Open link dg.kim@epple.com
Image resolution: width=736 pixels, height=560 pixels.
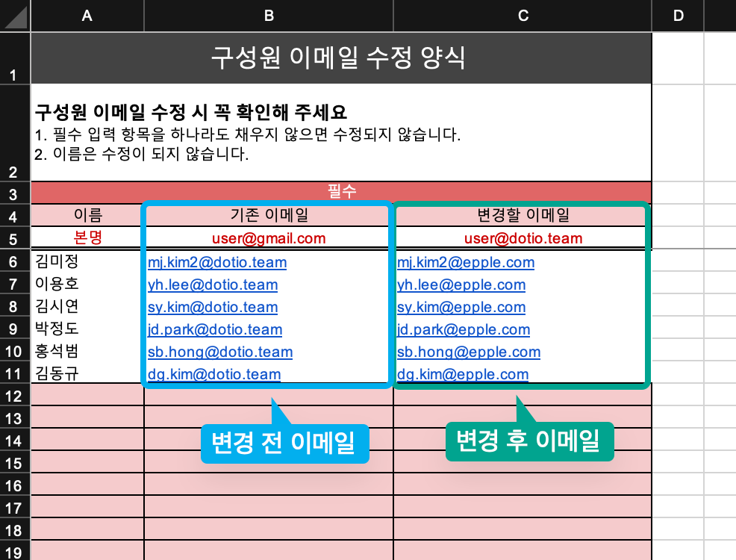(462, 375)
